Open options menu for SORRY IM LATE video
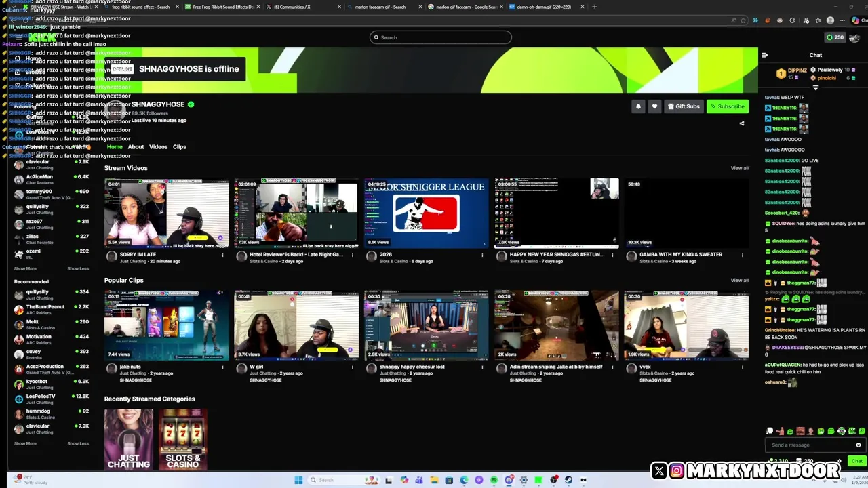This screenshot has height=488, width=868. click(222, 256)
